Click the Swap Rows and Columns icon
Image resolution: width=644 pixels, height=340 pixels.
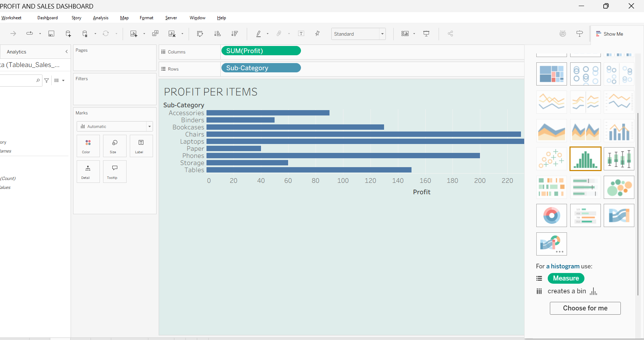coord(200,34)
